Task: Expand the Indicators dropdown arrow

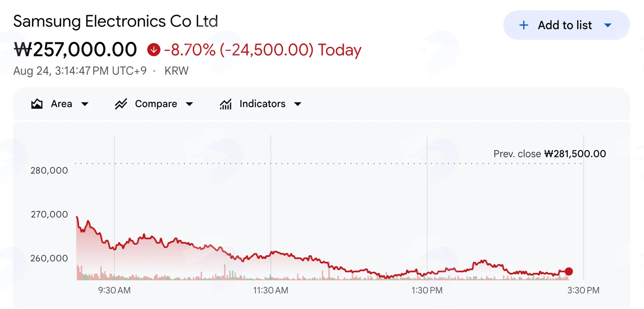Action: click(298, 104)
